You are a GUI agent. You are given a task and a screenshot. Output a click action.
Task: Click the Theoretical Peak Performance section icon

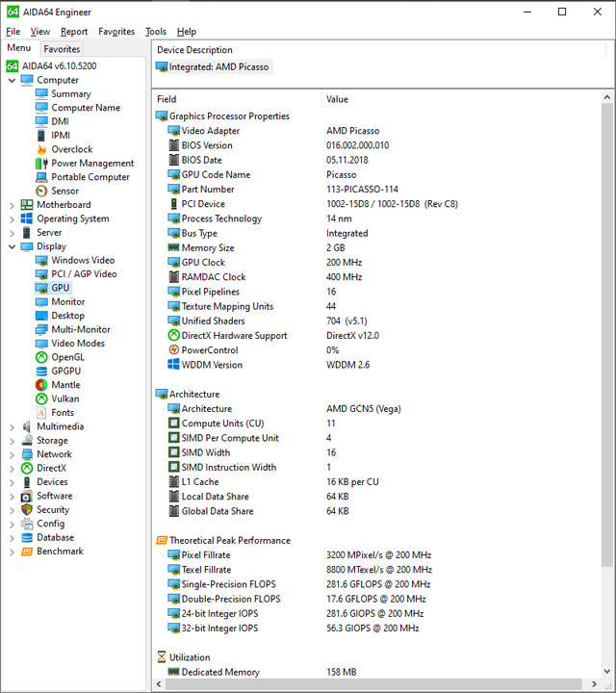[x=162, y=540]
